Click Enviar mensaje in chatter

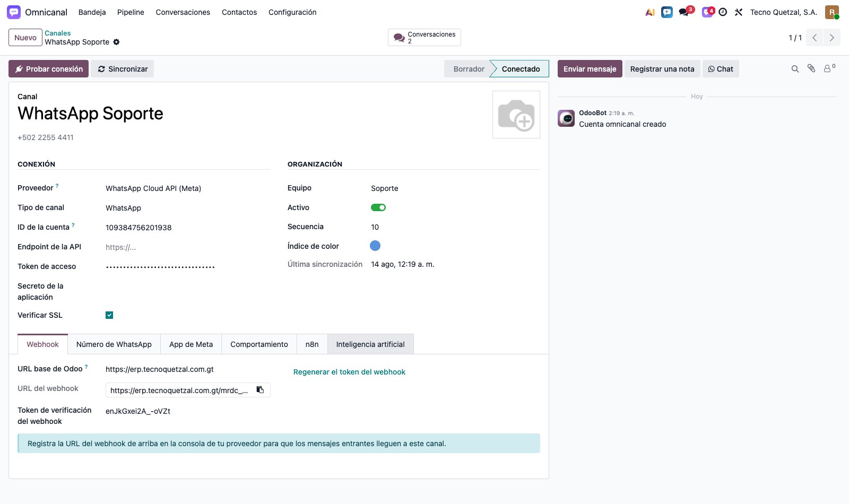(590, 69)
